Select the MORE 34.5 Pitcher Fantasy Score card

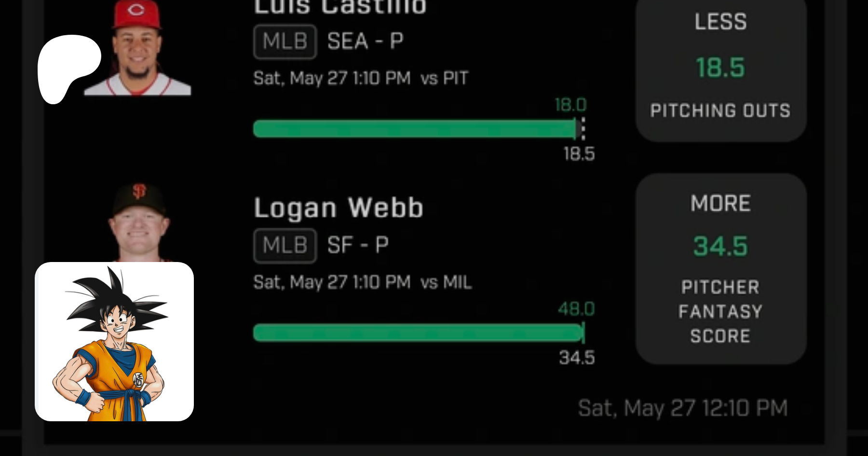pyautogui.click(x=720, y=268)
